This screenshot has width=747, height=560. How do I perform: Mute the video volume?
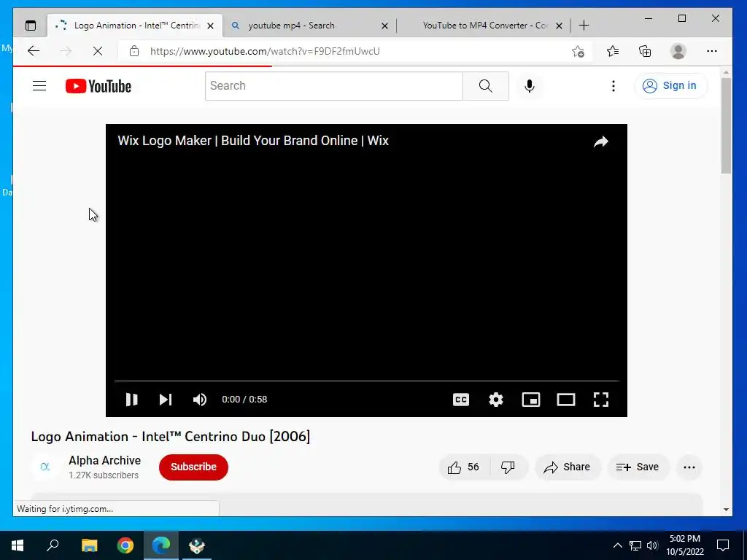200,400
